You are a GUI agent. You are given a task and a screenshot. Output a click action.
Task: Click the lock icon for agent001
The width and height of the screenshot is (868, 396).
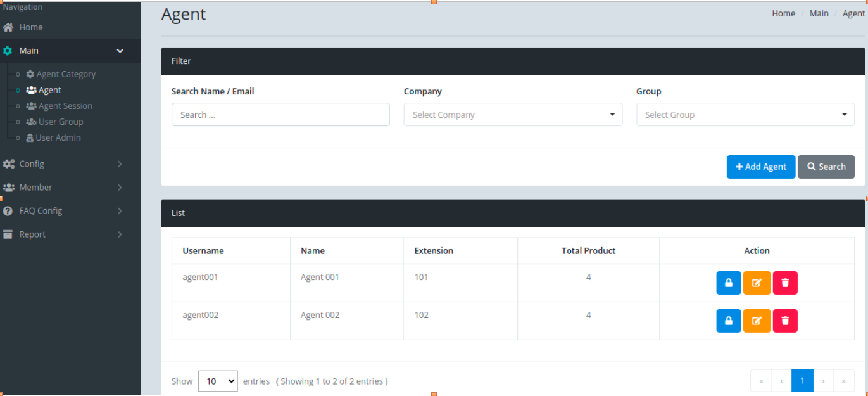point(728,283)
